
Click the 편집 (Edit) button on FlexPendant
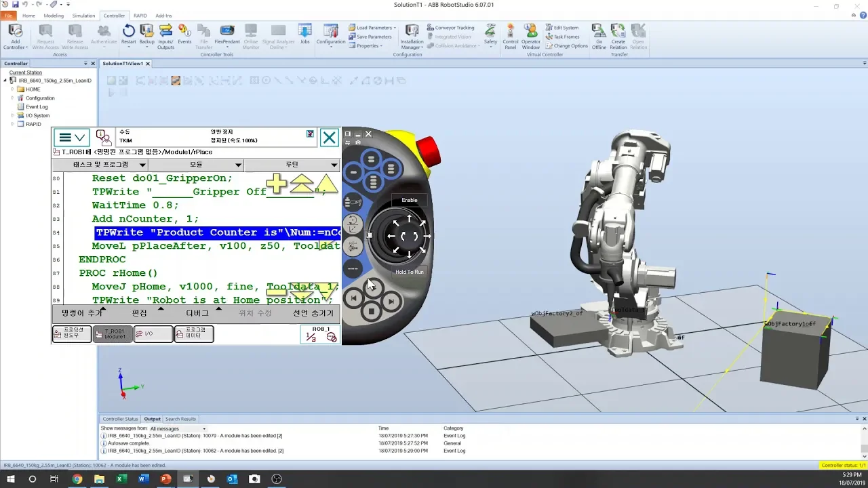(x=140, y=313)
